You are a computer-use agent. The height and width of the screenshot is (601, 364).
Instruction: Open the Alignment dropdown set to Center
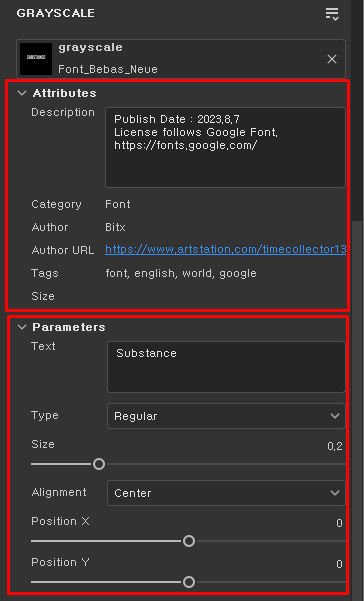[x=226, y=493]
